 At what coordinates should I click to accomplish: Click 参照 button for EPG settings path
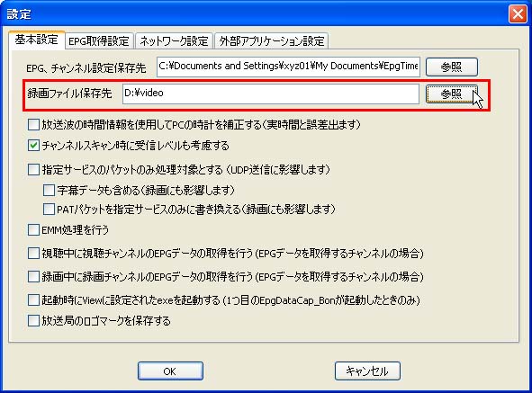[452, 67]
